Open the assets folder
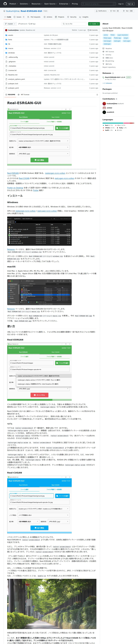Screen dimensions: 138x644 [x=11, y=35]
